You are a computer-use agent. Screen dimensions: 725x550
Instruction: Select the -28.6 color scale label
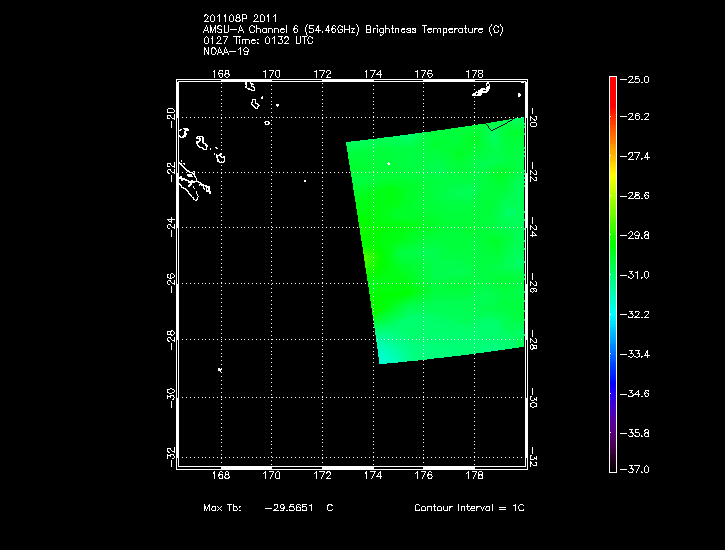637,196
